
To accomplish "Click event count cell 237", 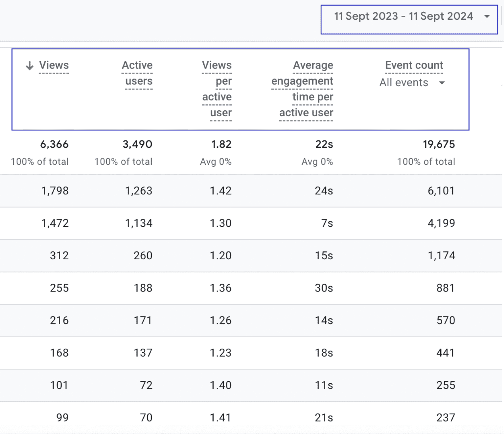I will tap(446, 418).
